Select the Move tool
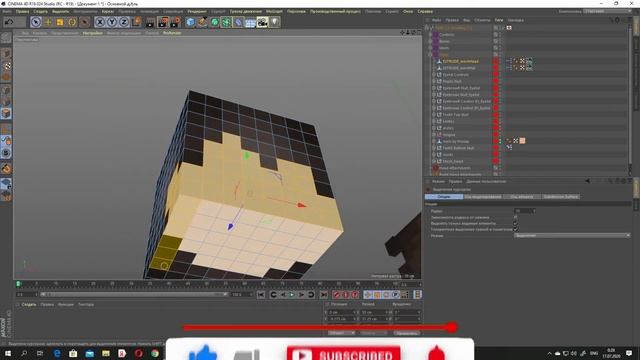The image size is (640, 360). [48, 22]
